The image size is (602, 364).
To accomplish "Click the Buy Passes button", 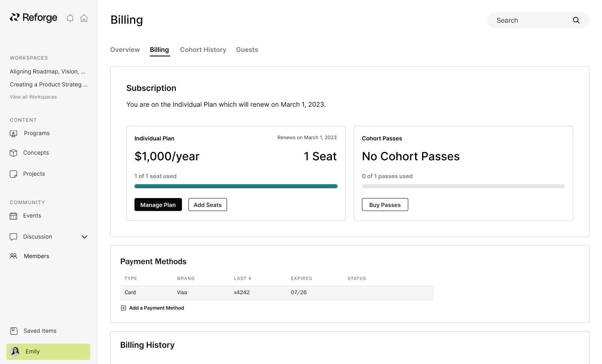I will point(385,205).
